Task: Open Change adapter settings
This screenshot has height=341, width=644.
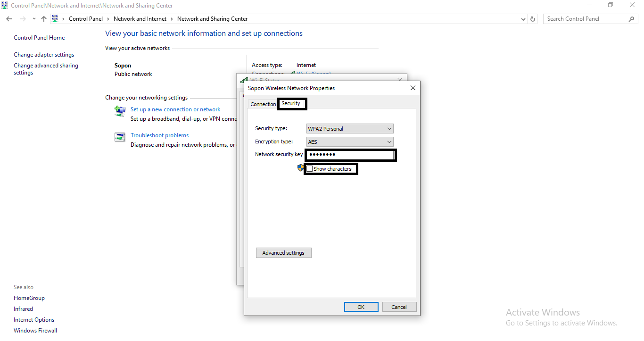Action: (44, 55)
